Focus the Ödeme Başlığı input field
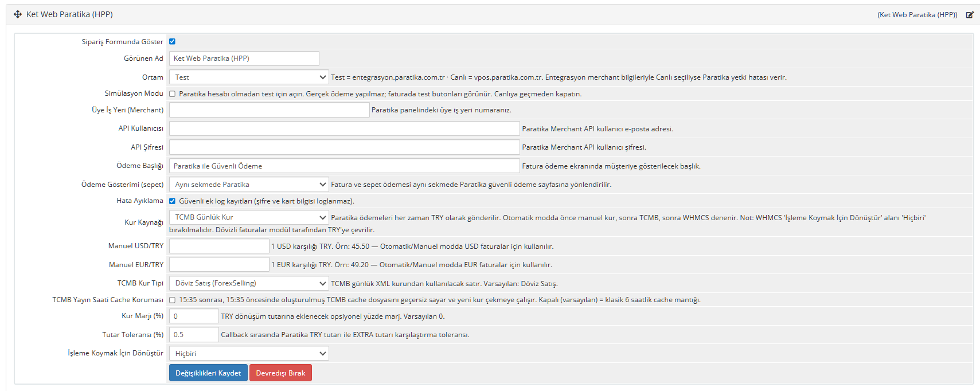 point(344,166)
